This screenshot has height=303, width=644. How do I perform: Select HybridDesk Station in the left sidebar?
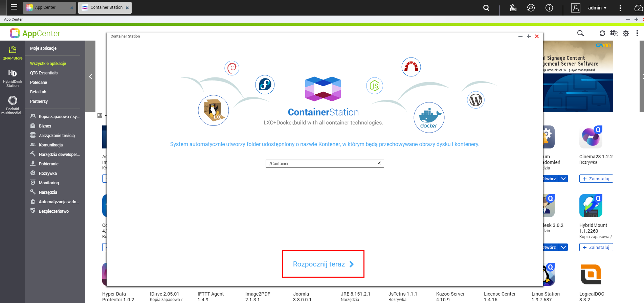click(x=13, y=78)
